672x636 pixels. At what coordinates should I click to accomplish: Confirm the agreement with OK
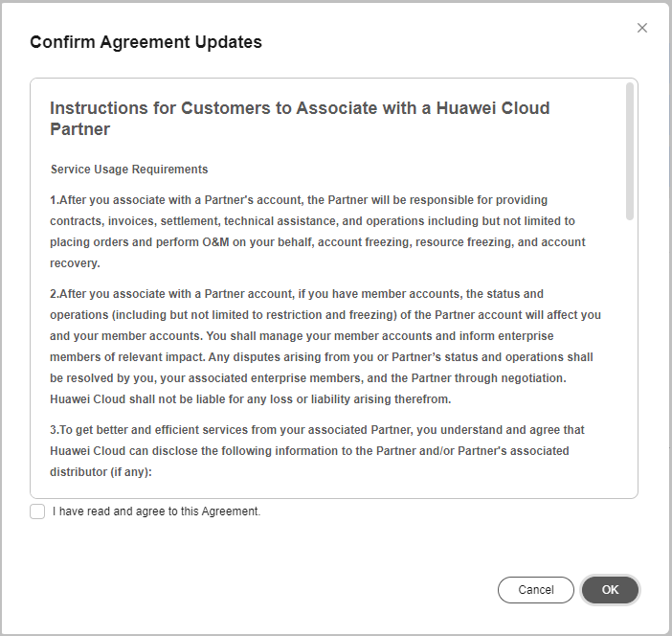pyautogui.click(x=610, y=590)
